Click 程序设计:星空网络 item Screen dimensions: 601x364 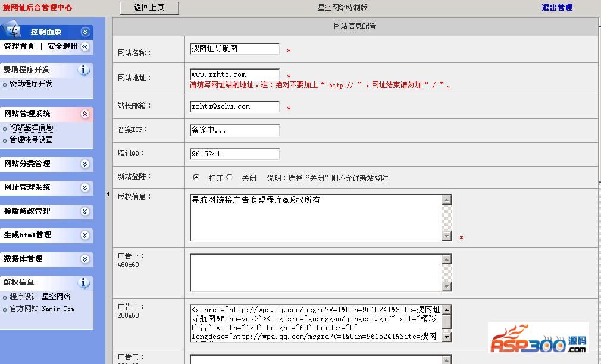point(40,297)
